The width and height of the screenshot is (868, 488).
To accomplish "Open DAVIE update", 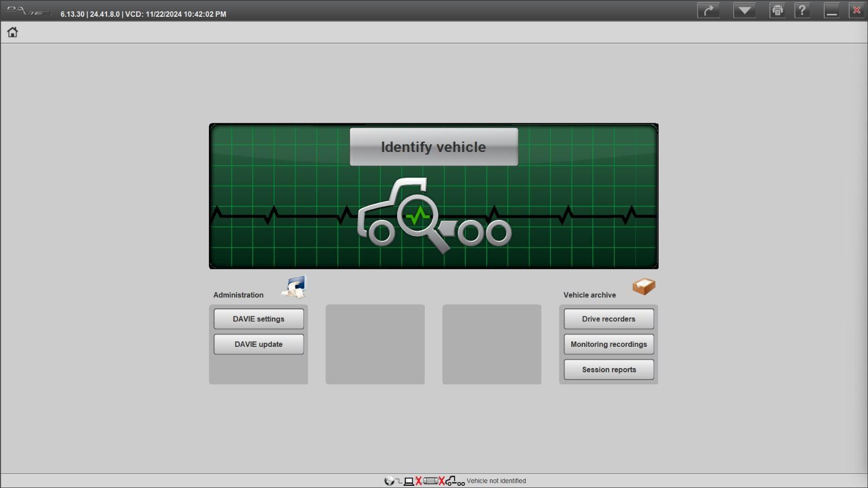I will (x=259, y=344).
